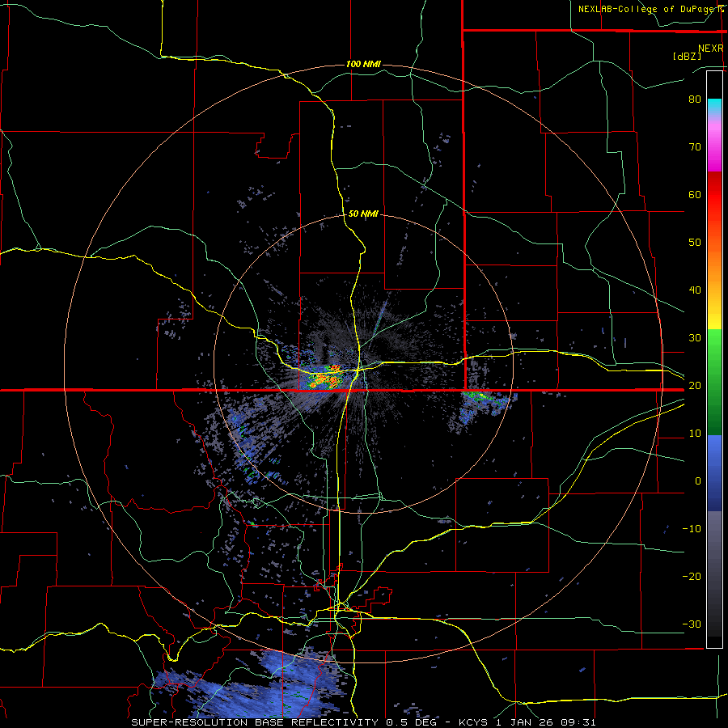Click the 10 value on the dBZ scale

(x=695, y=434)
